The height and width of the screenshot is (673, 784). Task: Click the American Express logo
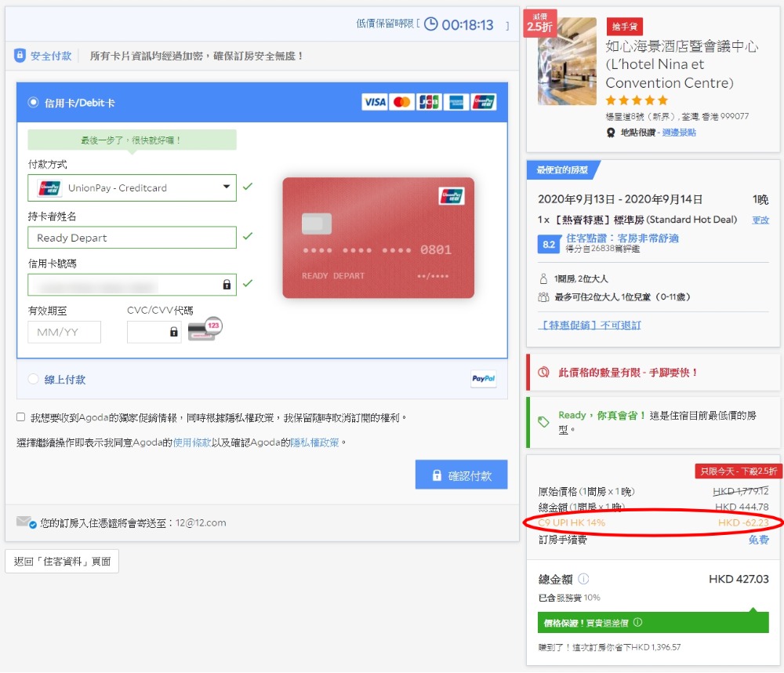(x=456, y=102)
